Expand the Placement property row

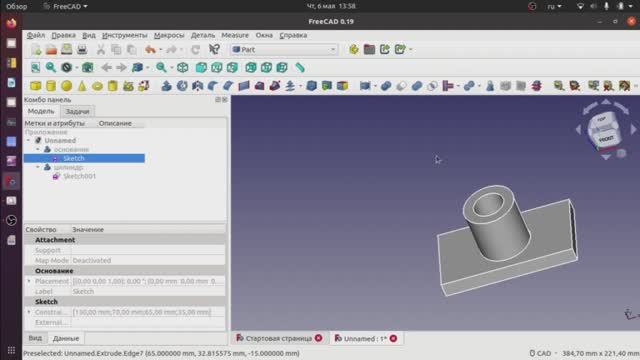tap(29, 281)
